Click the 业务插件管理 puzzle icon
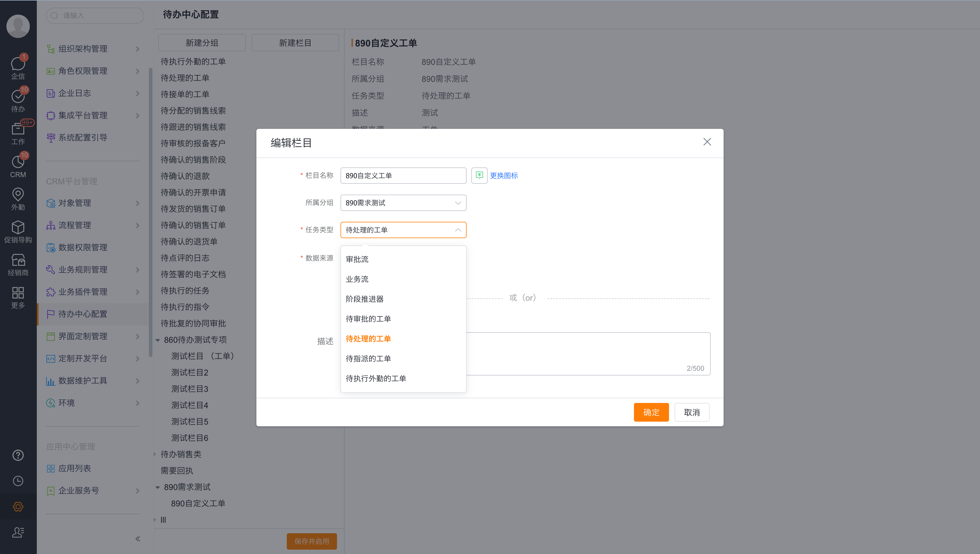Image resolution: width=980 pixels, height=554 pixels. [x=51, y=292]
